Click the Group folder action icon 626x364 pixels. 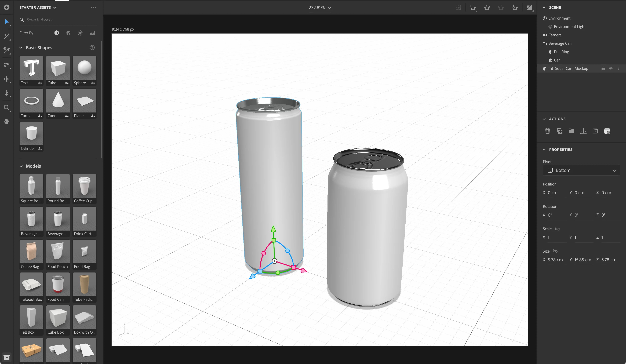pos(571,131)
